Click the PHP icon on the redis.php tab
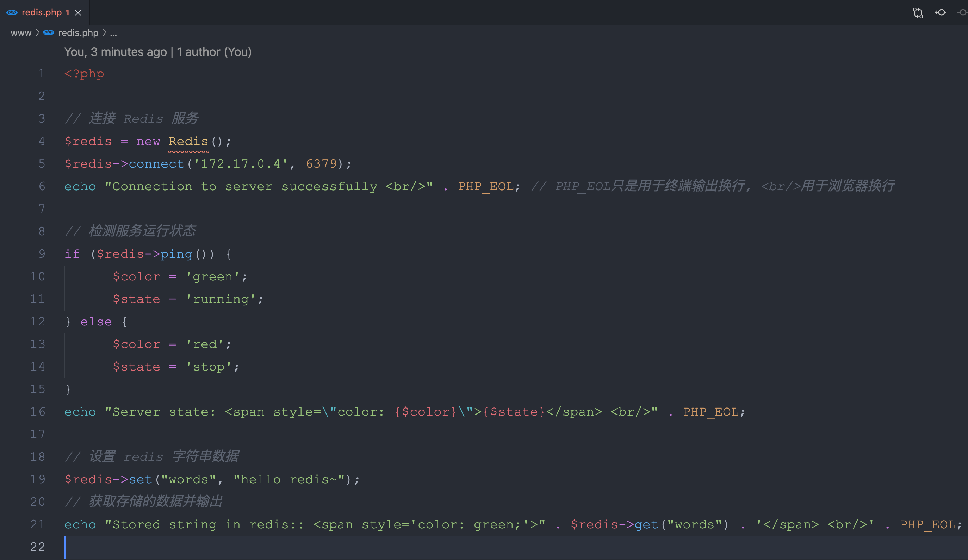Viewport: 968px width, 560px height. pyautogui.click(x=12, y=12)
